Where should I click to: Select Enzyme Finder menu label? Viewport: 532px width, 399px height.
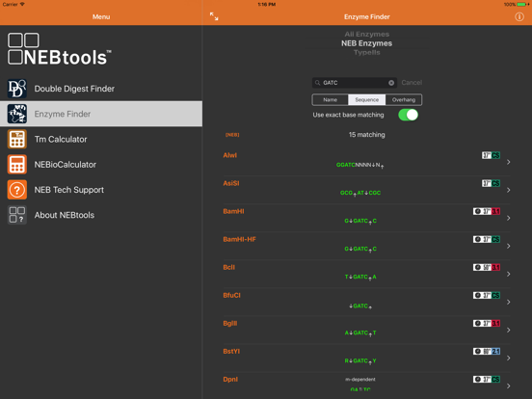pos(63,114)
